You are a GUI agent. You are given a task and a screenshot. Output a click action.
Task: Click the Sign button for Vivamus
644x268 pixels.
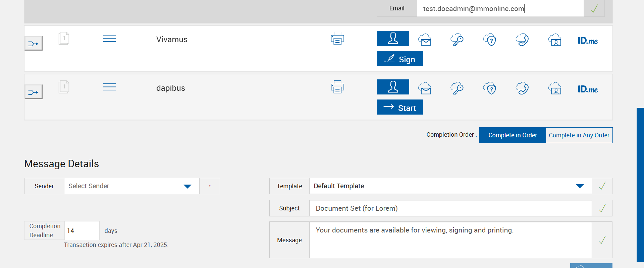(399, 59)
